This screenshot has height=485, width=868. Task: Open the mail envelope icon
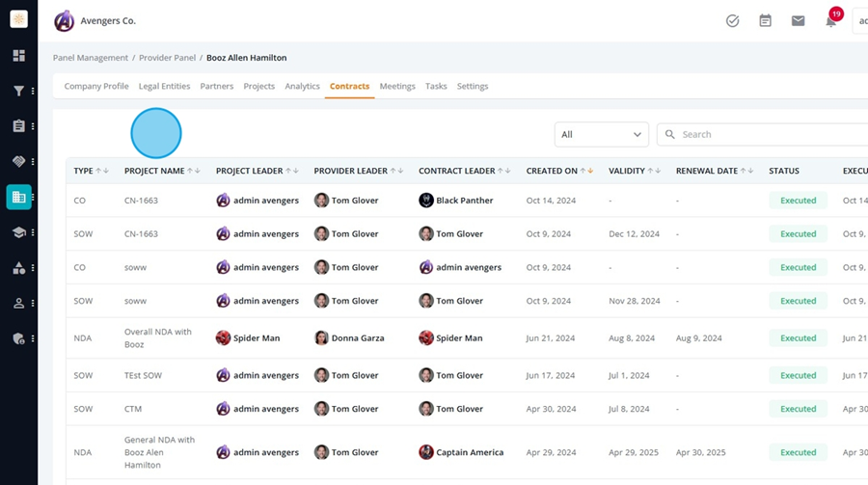coord(798,21)
